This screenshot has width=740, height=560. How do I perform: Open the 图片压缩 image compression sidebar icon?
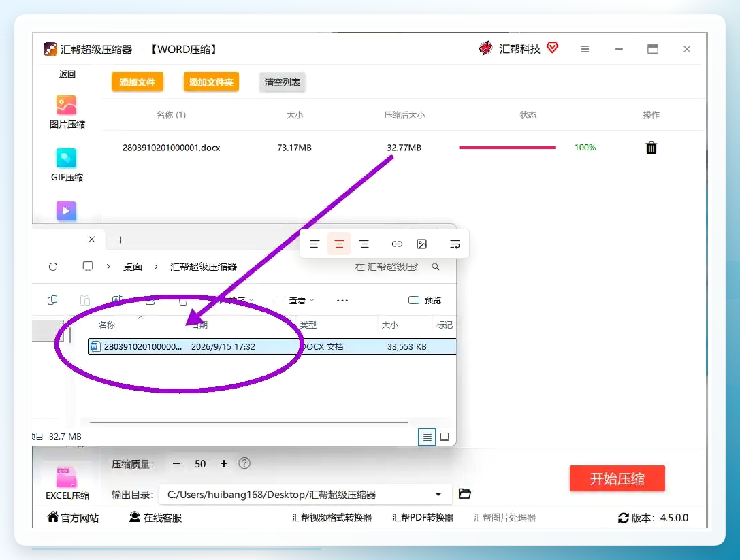66,105
